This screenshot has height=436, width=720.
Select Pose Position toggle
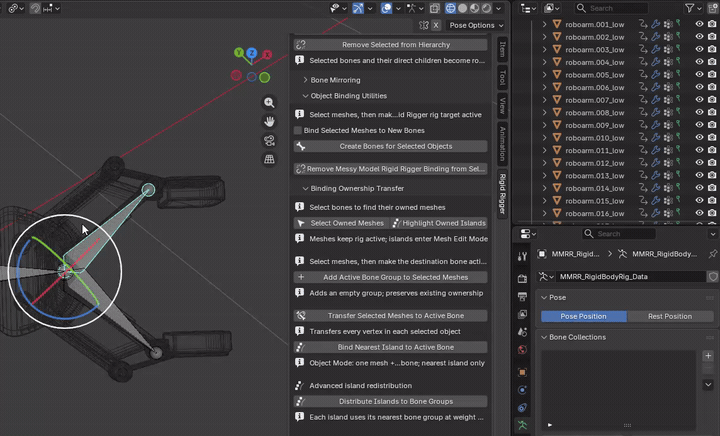pos(584,316)
